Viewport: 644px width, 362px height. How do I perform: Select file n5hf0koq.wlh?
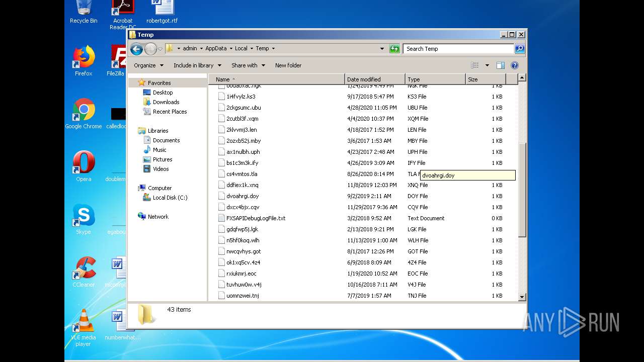coord(243,240)
